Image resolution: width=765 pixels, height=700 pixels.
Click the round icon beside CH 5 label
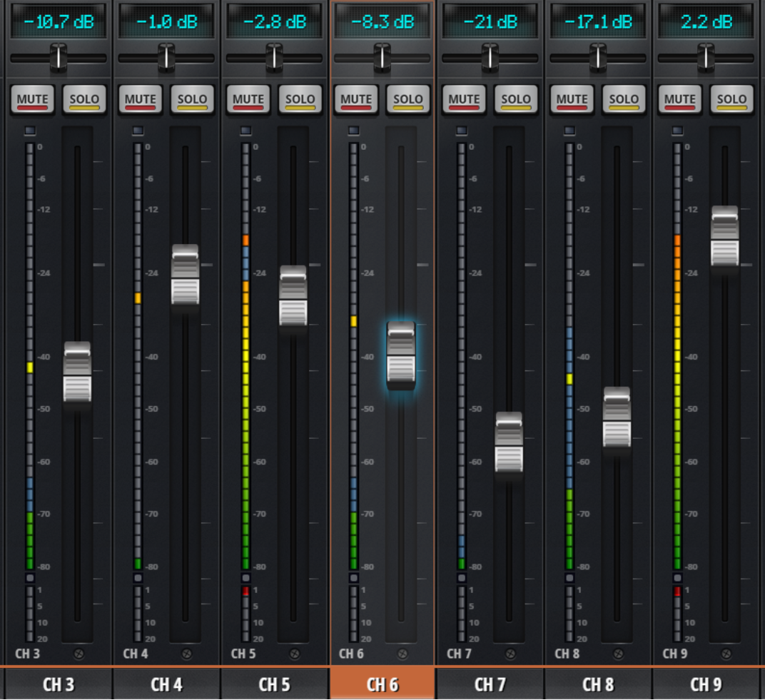tap(294, 654)
